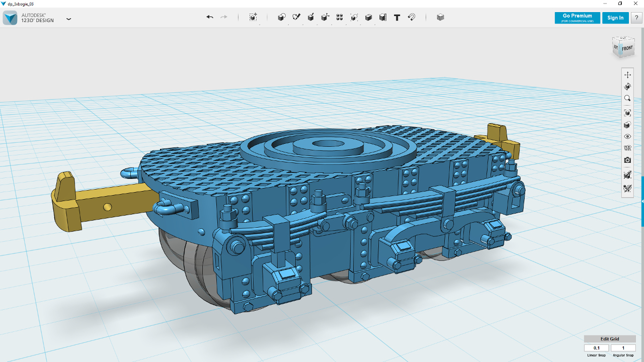Open the Help question mark button

click(636, 18)
